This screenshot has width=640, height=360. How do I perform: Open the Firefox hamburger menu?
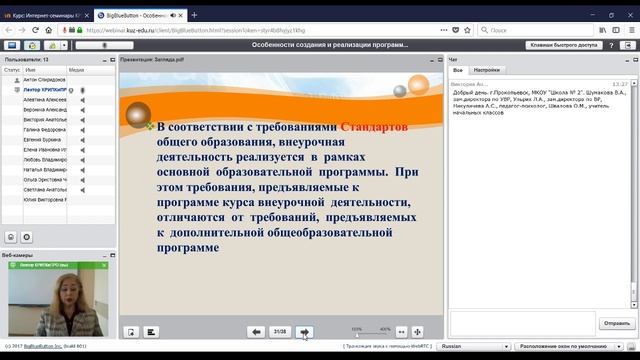coord(631,30)
